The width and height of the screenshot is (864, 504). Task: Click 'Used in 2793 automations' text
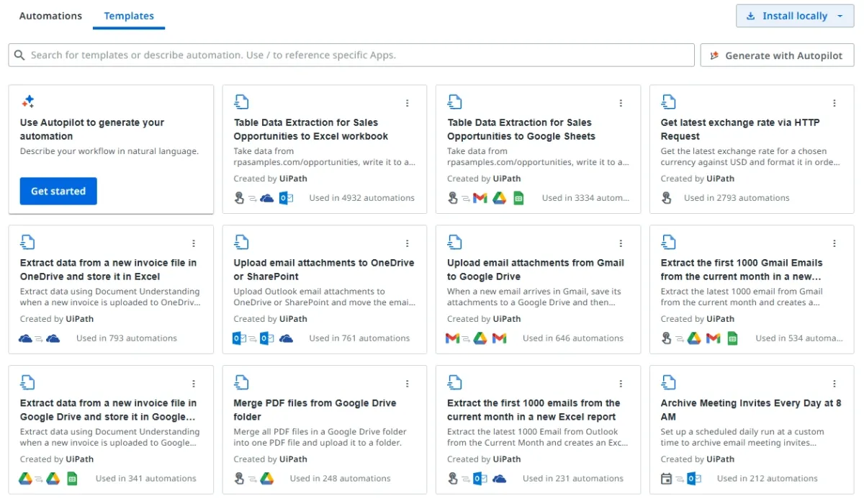pyautogui.click(x=737, y=198)
